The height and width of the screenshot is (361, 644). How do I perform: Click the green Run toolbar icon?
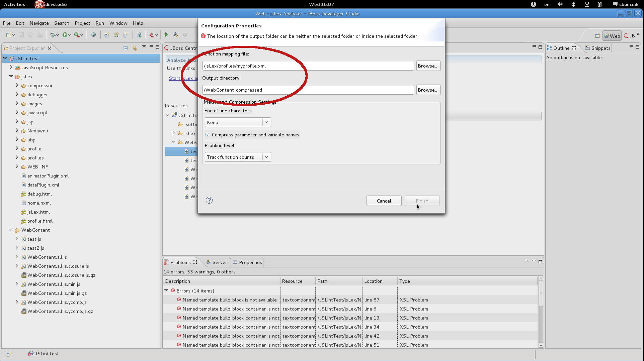tap(65, 35)
